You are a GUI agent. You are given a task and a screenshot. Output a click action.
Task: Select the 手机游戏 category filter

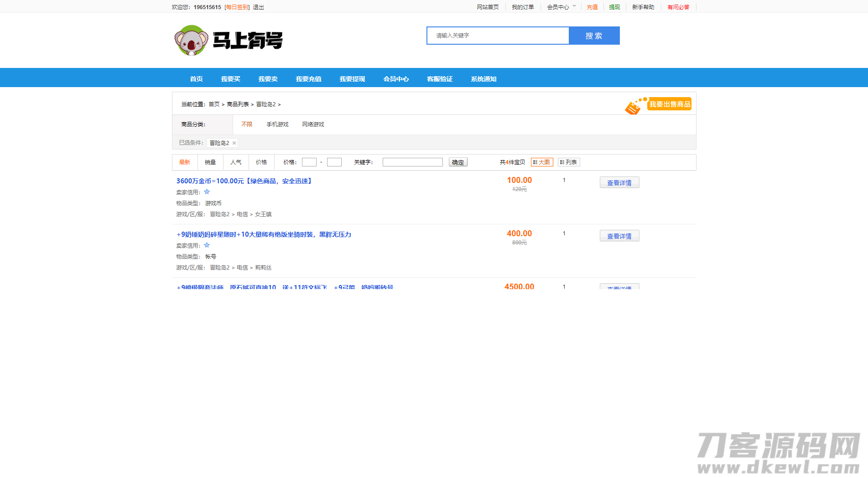point(277,124)
